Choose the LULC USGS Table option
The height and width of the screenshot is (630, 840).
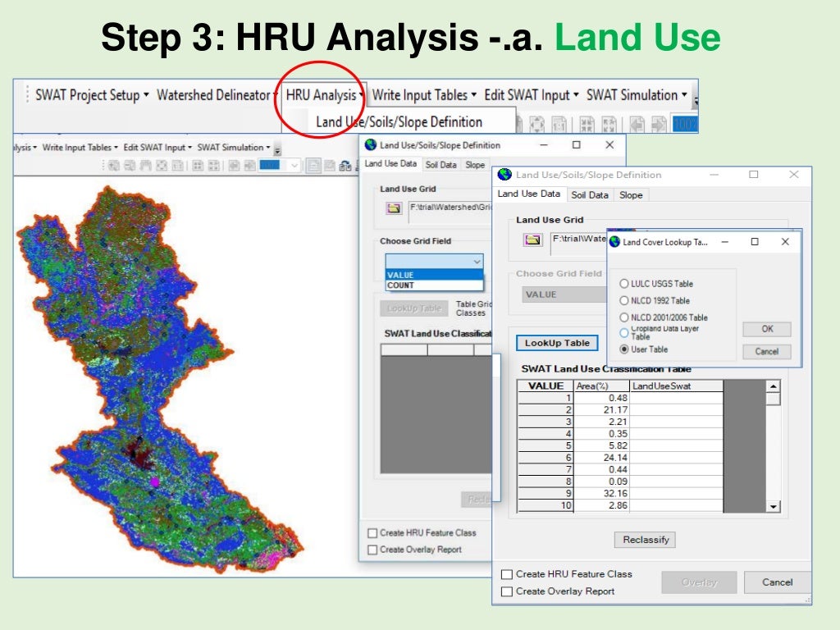[x=624, y=284]
